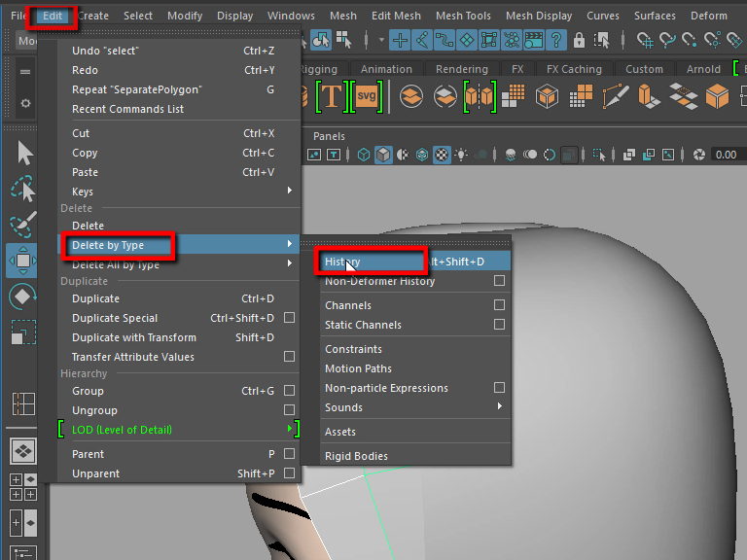
Task: Click the Polygon Type text icon
Action: tap(331, 96)
